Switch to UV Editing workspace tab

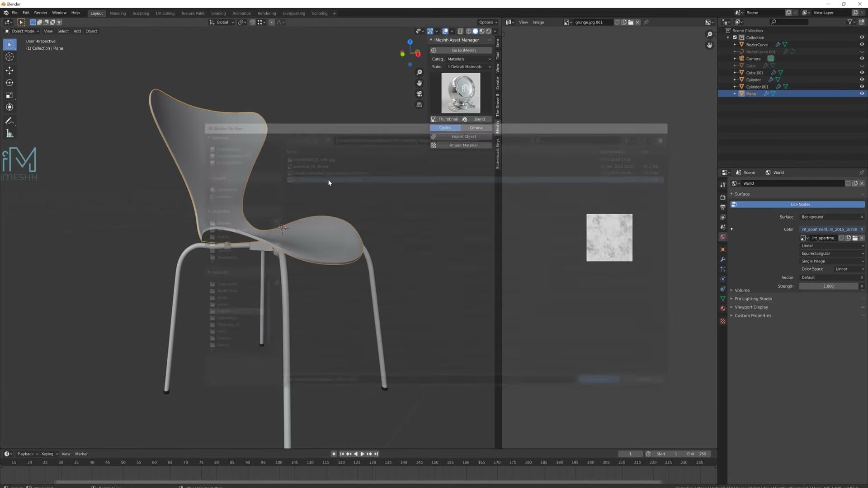[x=165, y=13]
